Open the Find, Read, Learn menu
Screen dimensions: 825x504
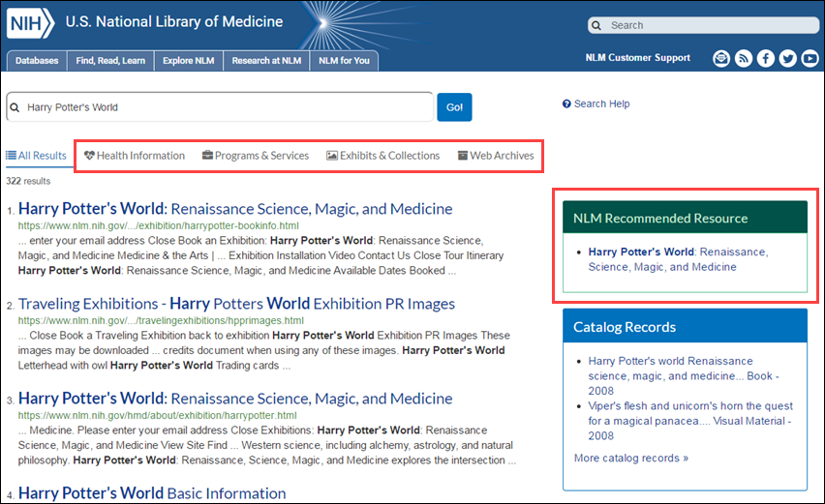pos(110,61)
